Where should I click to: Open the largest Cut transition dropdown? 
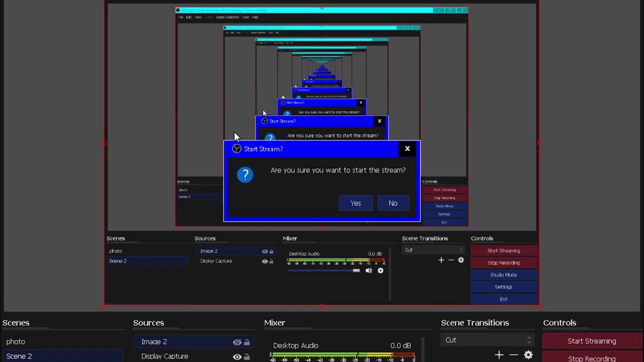[488, 340]
